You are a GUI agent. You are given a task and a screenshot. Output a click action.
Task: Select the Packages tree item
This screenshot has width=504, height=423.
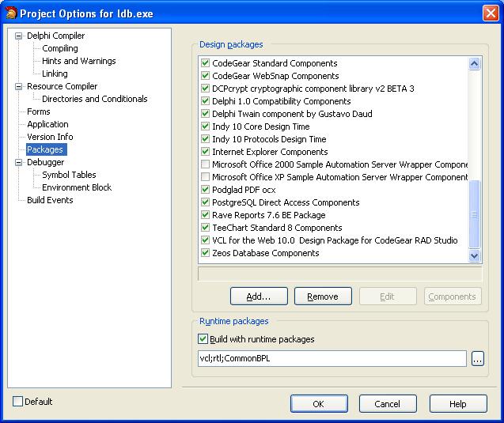(x=46, y=149)
